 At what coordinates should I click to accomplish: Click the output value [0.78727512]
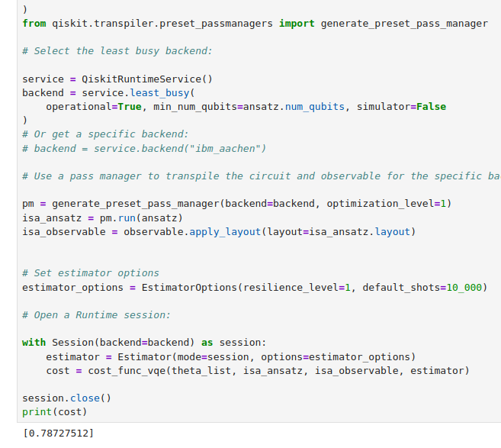(59, 433)
